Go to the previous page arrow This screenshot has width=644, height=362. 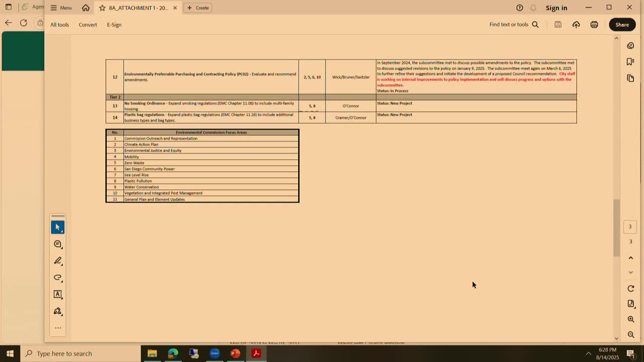(x=630, y=258)
